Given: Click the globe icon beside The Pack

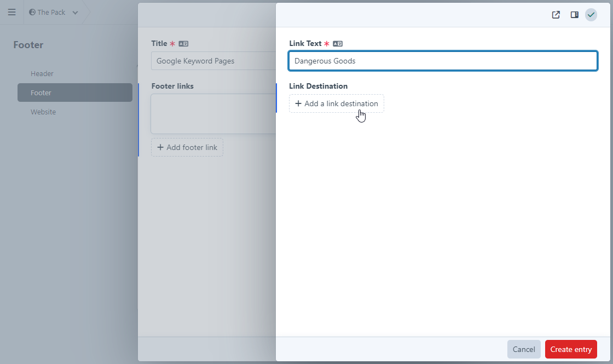Looking at the screenshot, I should click(x=32, y=12).
